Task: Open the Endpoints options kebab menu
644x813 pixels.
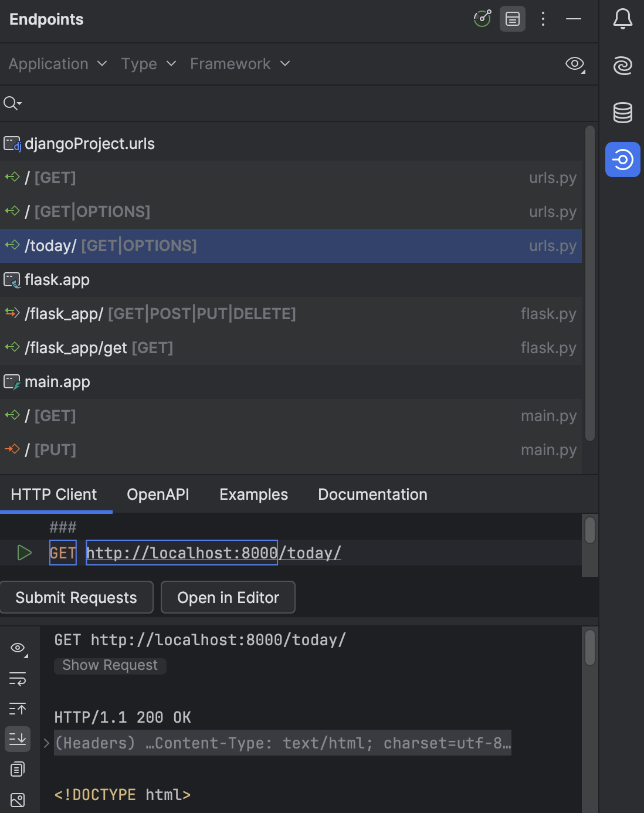Action: (x=543, y=19)
